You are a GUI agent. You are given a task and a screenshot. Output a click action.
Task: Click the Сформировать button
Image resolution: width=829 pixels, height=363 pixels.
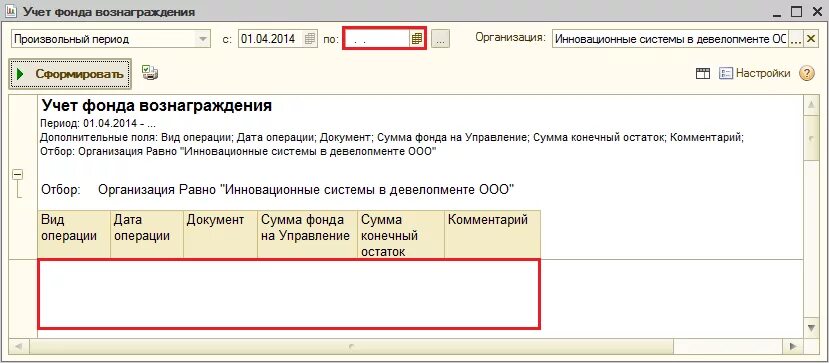(x=70, y=74)
